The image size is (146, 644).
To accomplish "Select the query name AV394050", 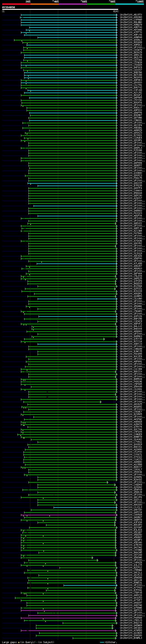I will [x=8, y=8].
